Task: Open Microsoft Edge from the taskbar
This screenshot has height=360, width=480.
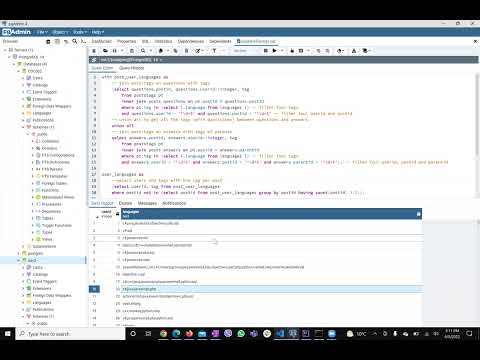Action: 176,333
